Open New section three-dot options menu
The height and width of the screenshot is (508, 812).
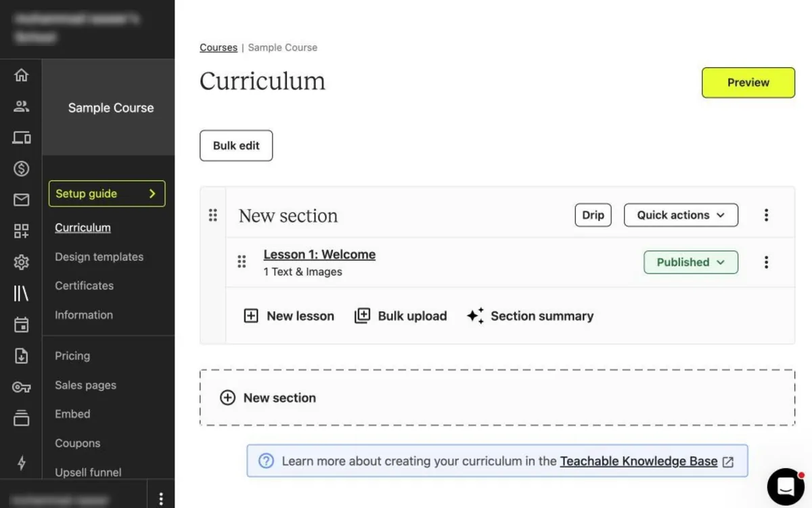tap(766, 215)
